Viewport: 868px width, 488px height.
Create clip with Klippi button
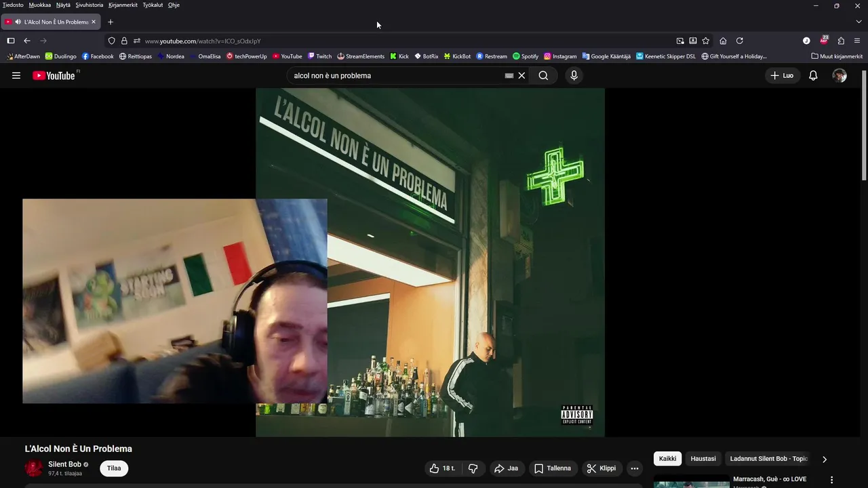click(601, 468)
